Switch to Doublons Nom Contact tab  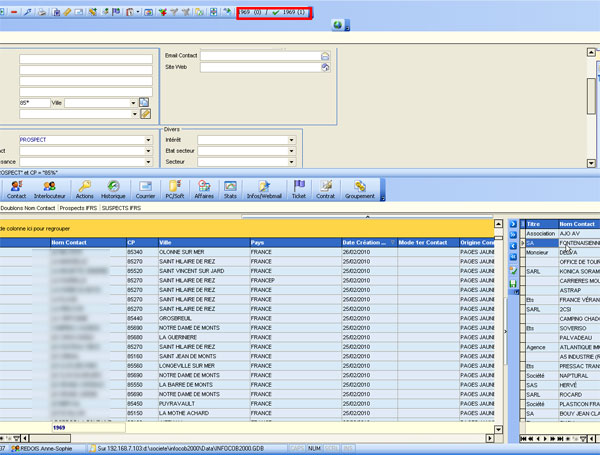[x=28, y=208]
